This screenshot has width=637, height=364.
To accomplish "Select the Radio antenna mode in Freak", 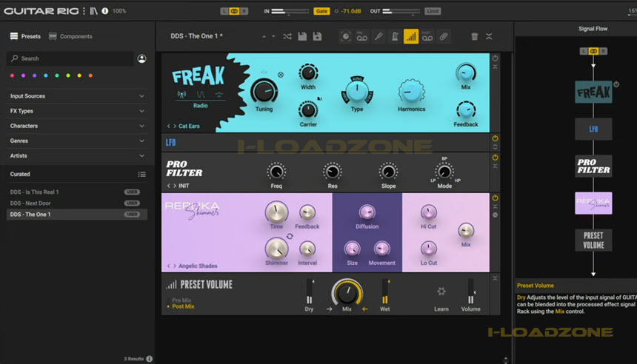I will 181,95.
